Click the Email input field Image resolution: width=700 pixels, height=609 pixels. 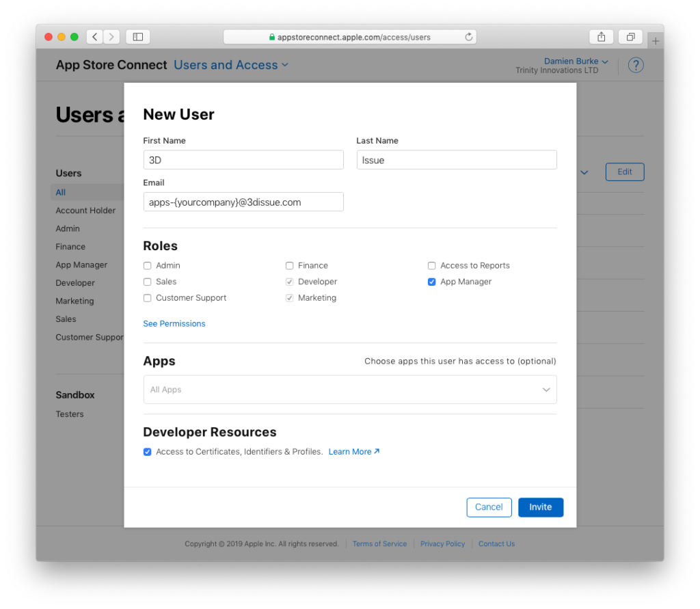[243, 202]
